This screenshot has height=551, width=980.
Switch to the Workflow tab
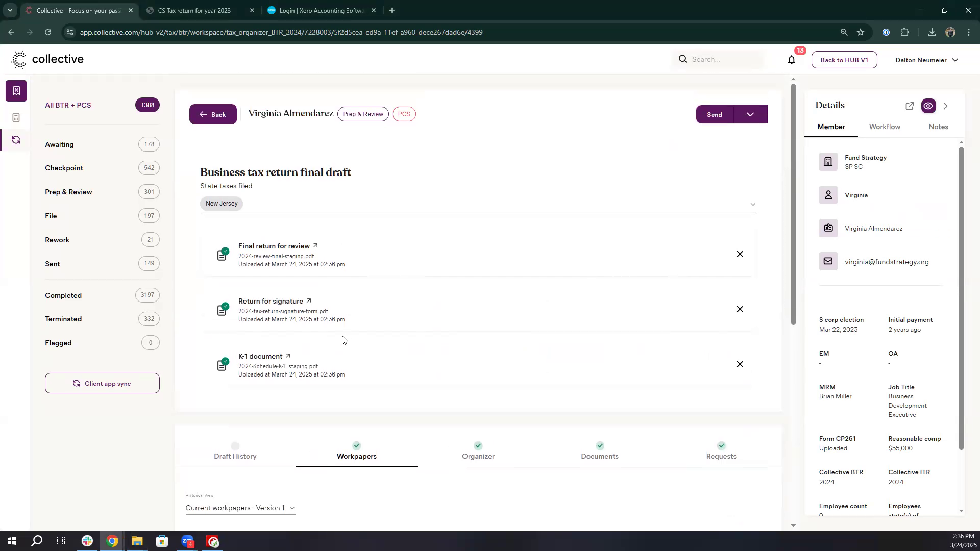(885, 127)
